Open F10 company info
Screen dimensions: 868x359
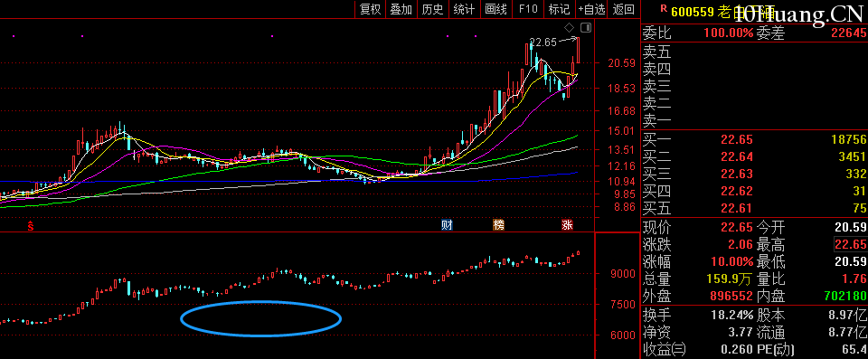(527, 9)
